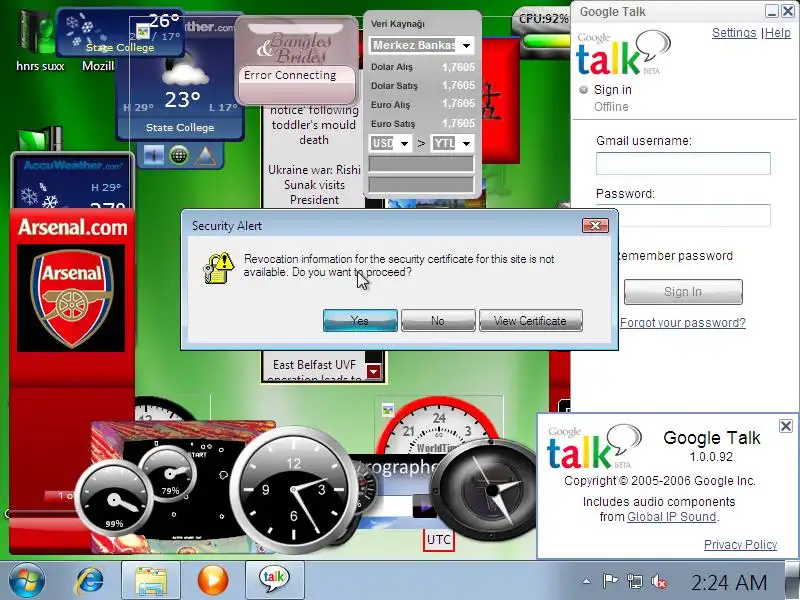This screenshot has width=800, height=600.
Task: Click the broken image icon beside the WorldTime clock
Action: pyautogui.click(x=388, y=409)
